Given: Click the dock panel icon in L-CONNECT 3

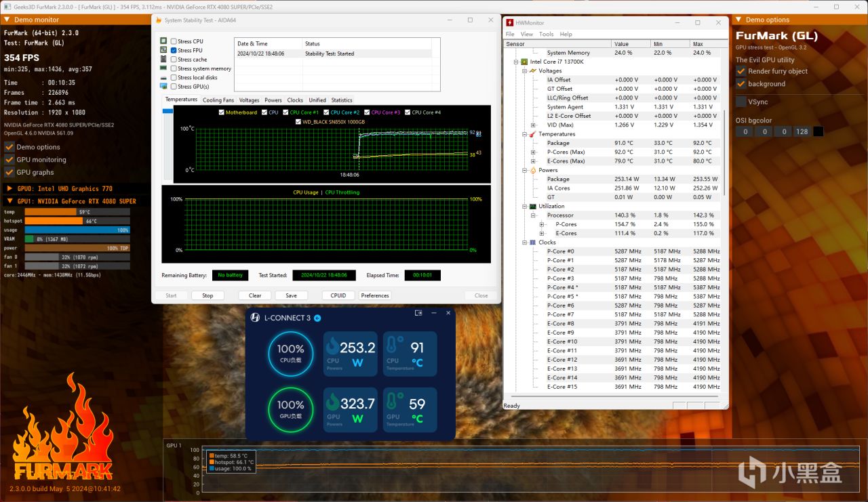Looking at the screenshot, I should [x=418, y=313].
